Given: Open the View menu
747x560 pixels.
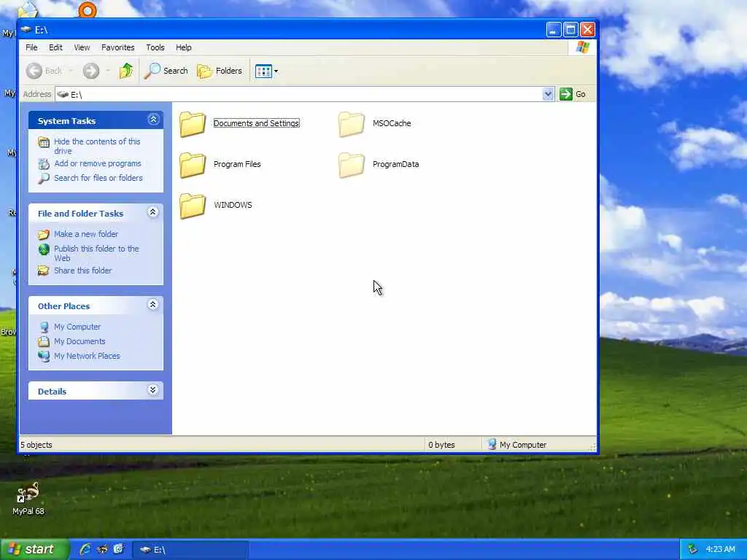Looking at the screenshot, I should pos(82,47).
